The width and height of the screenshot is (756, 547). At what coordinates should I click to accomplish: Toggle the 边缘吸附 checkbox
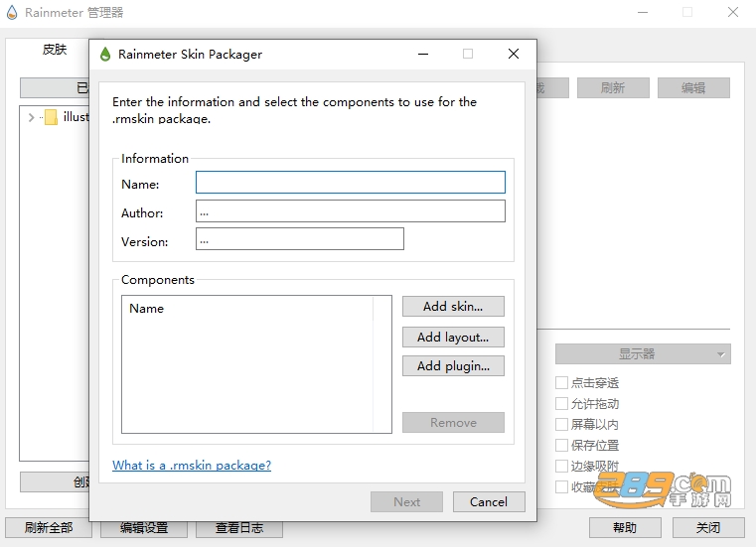pos(561,466)
